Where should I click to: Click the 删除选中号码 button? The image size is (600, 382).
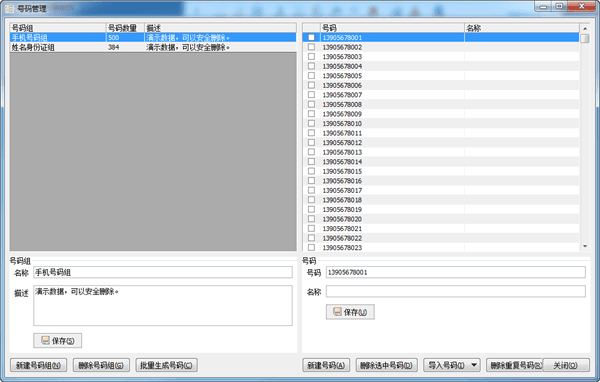click(386, 365)
